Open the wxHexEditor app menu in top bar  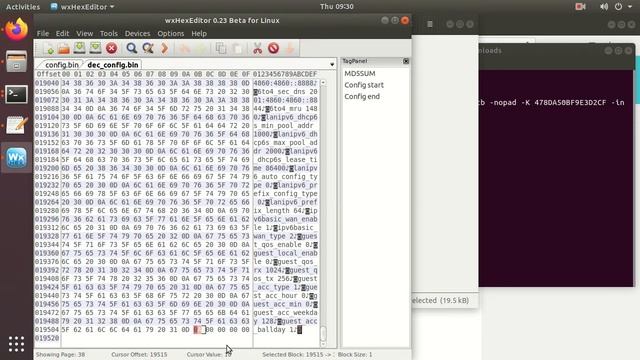click(x=82, y=7)
